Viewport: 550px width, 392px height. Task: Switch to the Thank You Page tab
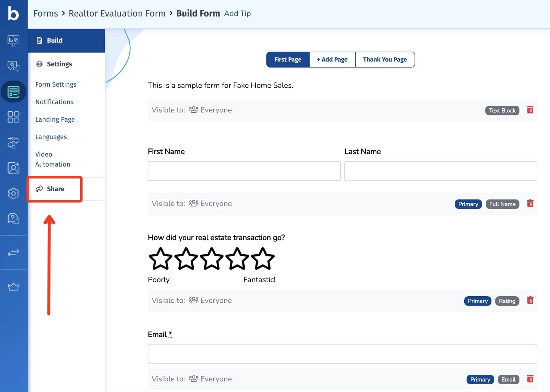coord(385,60)
